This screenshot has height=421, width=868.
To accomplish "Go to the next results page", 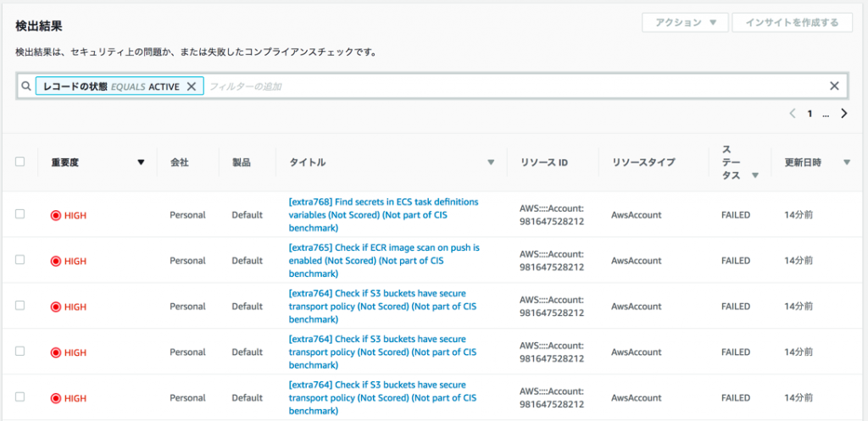I will 844,114.
